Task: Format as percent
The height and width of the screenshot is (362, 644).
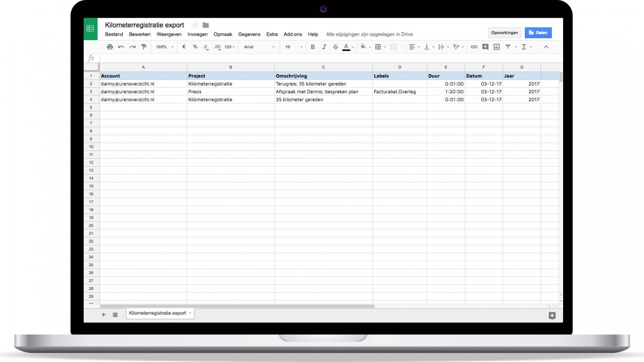Action: coord(195,47)
